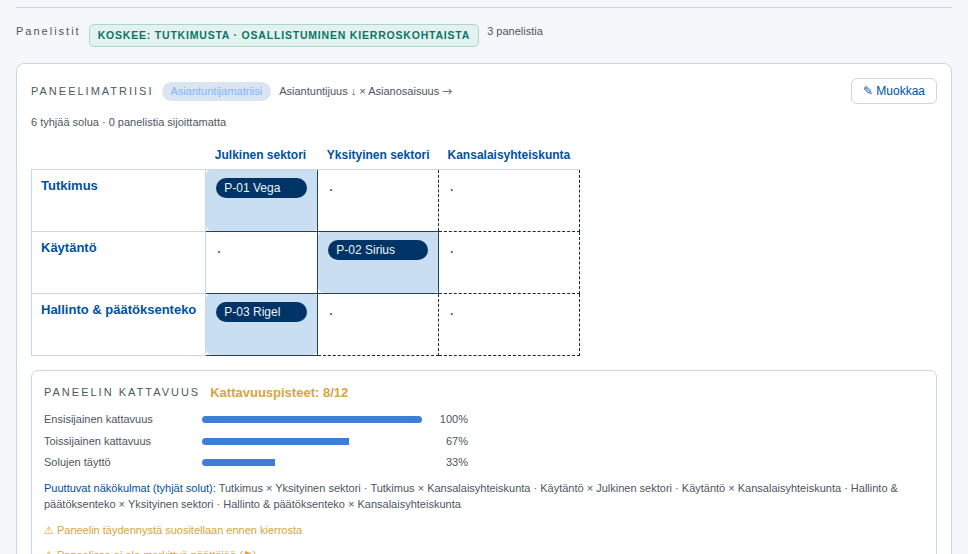Click the Ensisijainen kattavuus progress bar
Screen dimensions: 968x554
point(312,419)
